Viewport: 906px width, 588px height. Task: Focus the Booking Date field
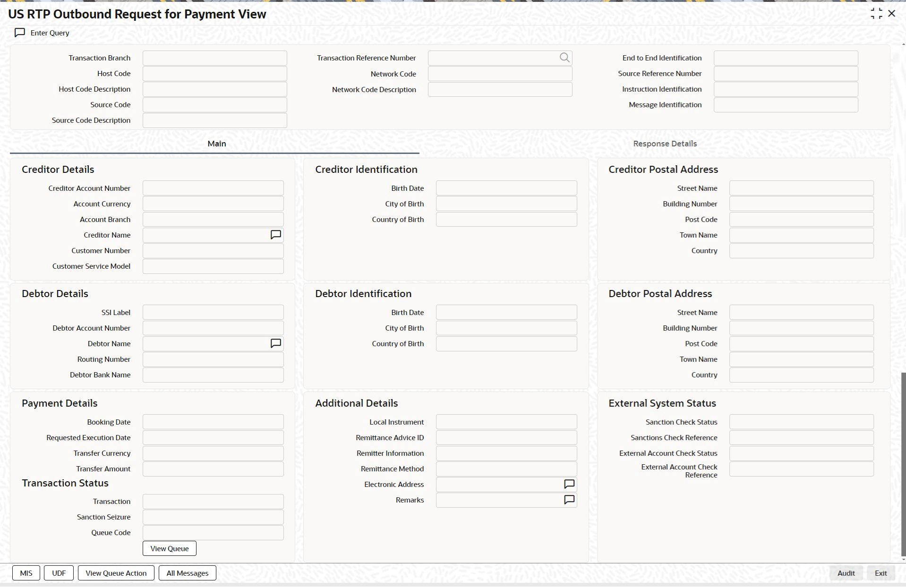point(213,422)
